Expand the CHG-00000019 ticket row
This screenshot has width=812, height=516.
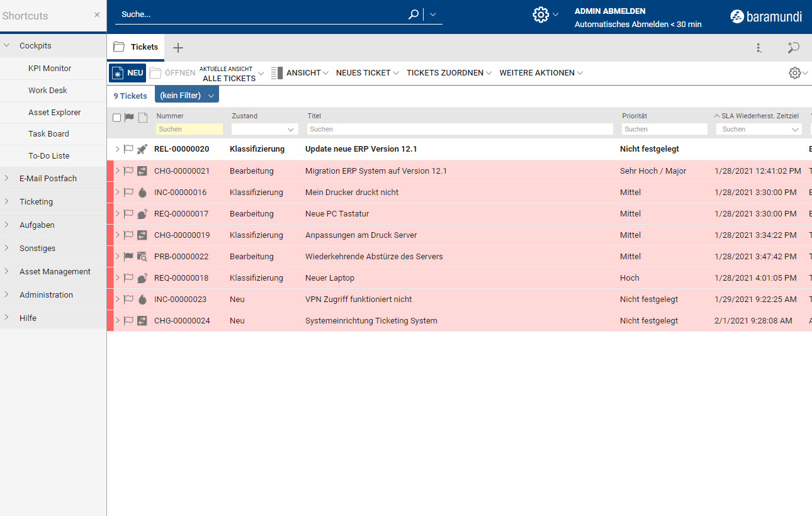pos(117,235)
